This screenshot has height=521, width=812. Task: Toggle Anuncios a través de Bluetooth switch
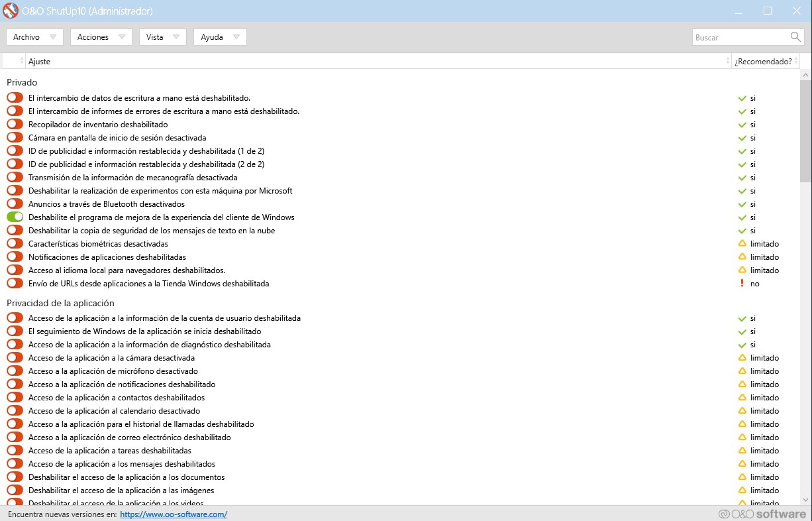15,203
